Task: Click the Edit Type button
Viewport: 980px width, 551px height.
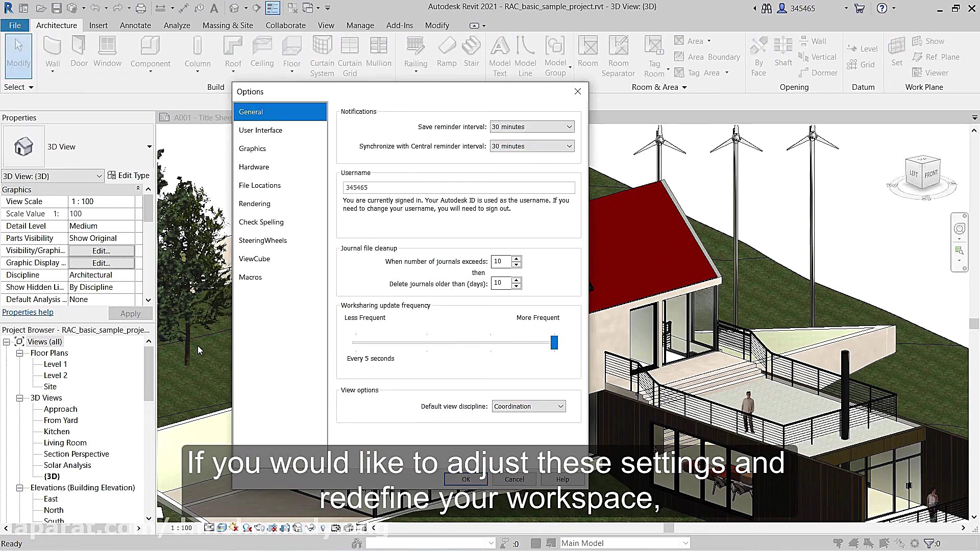Action: [x=129, y=176]
